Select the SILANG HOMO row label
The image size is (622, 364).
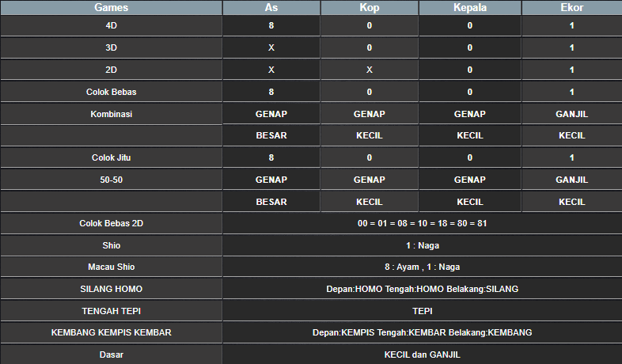111,289
